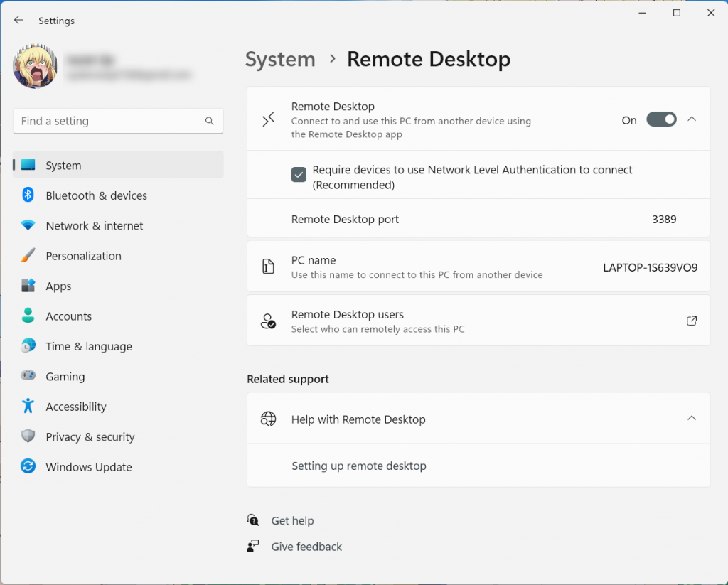Viewport: 728px width, 585px height.
Task: Click the Help with Remote Desktop globe icon
Action: (x=268, y=419)
